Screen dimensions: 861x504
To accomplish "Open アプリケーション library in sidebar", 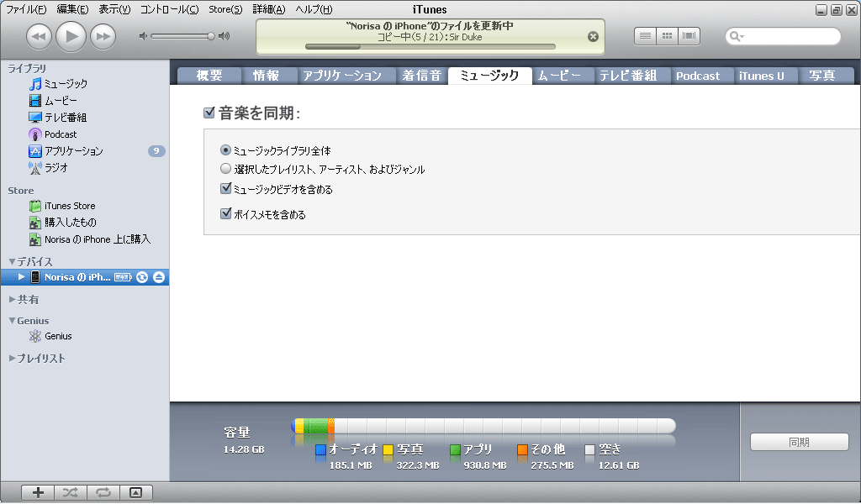I will click(x=66, y=151).
